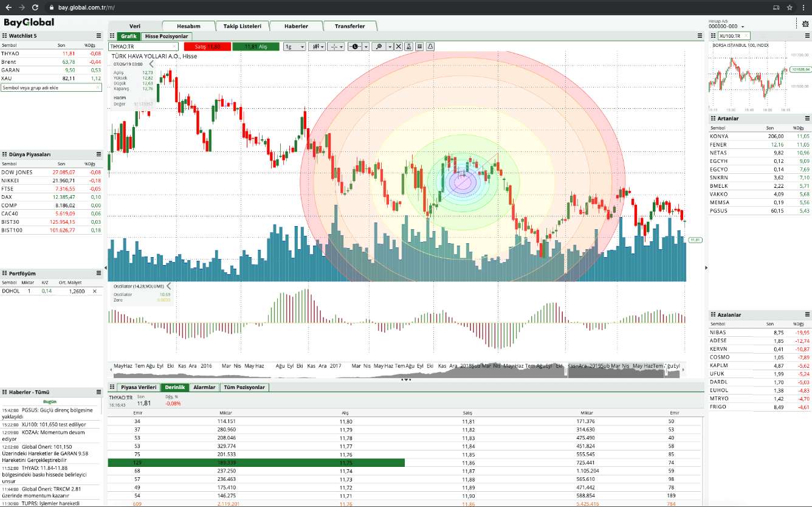Switch to the Hisse Pozisyonlar tab
The height and width of the screenshot is (507, 812).
coord(167,36)
